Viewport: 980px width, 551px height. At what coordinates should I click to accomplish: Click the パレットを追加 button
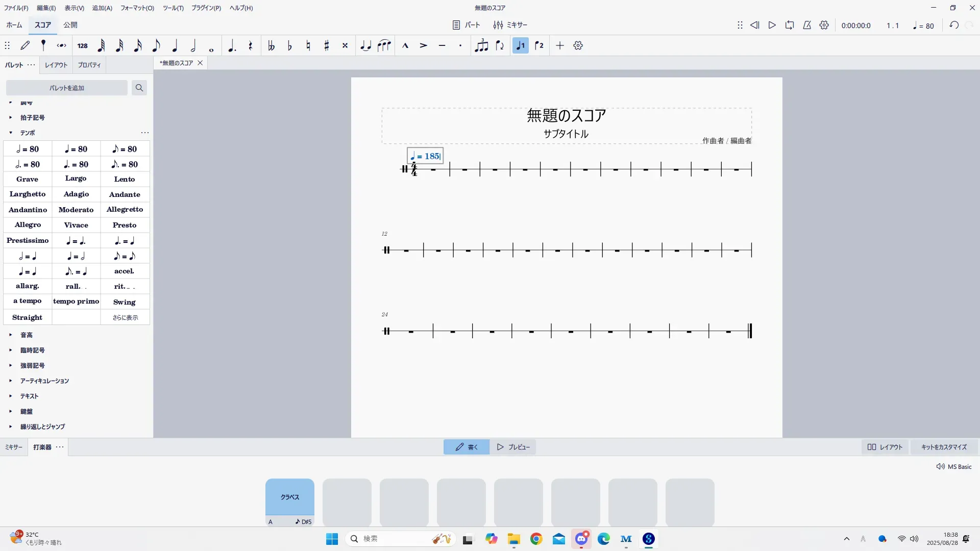[67, 88]
